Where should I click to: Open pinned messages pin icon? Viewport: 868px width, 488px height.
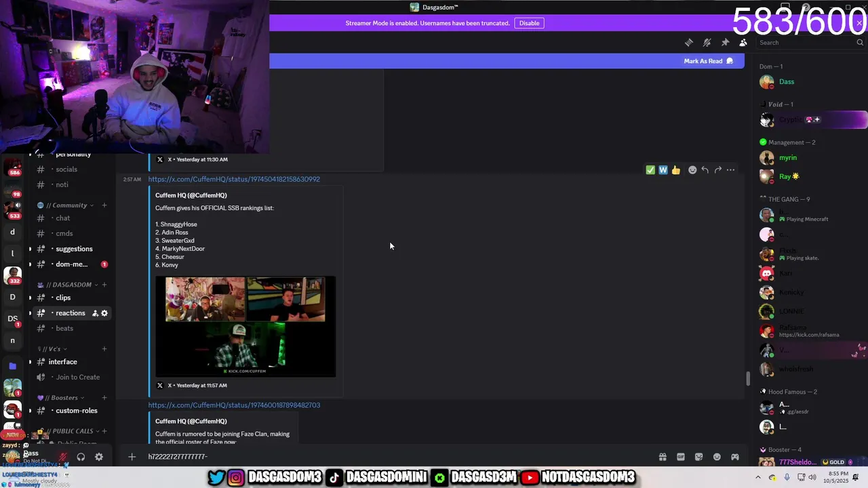coord(725,43)
